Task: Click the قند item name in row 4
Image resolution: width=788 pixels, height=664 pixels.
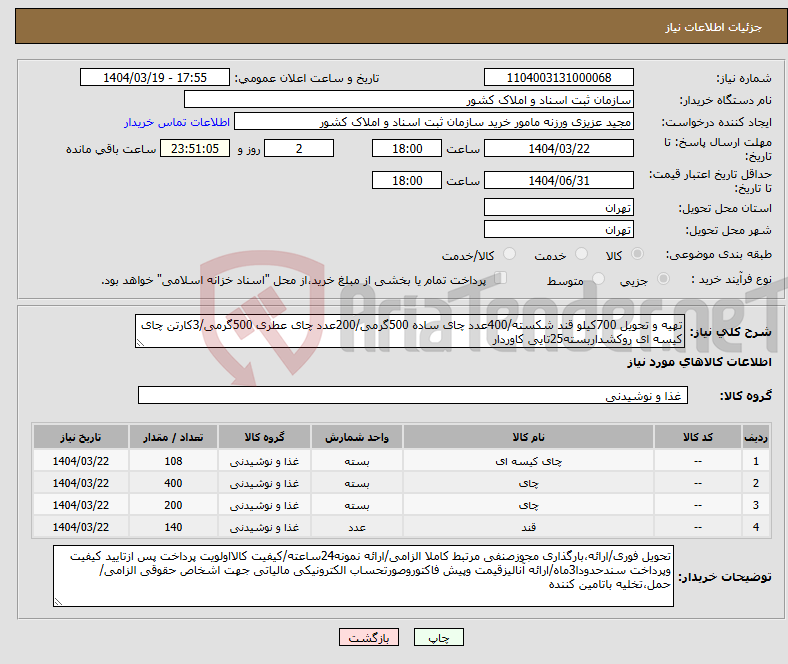Action: [528, 527]
